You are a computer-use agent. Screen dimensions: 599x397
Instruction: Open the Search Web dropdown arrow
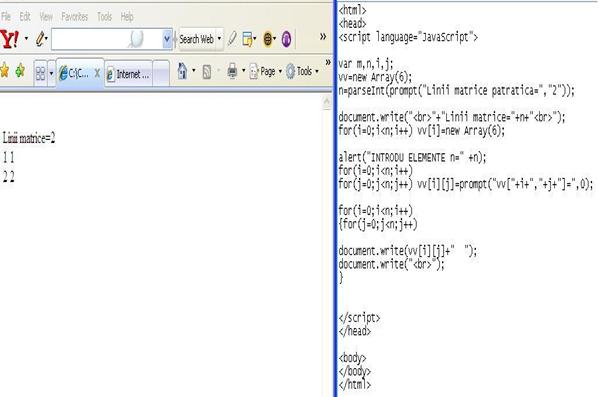click(219, 39)
